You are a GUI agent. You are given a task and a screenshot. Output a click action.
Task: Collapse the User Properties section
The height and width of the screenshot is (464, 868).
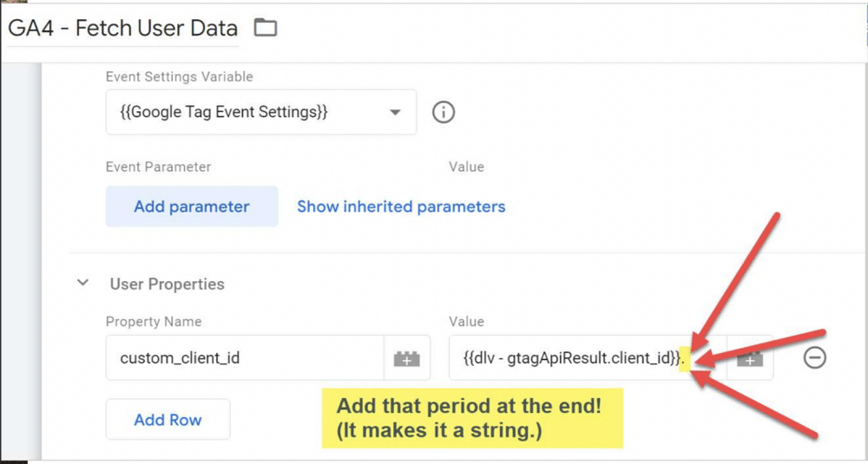pyautogui.click(x=83, y=283)
